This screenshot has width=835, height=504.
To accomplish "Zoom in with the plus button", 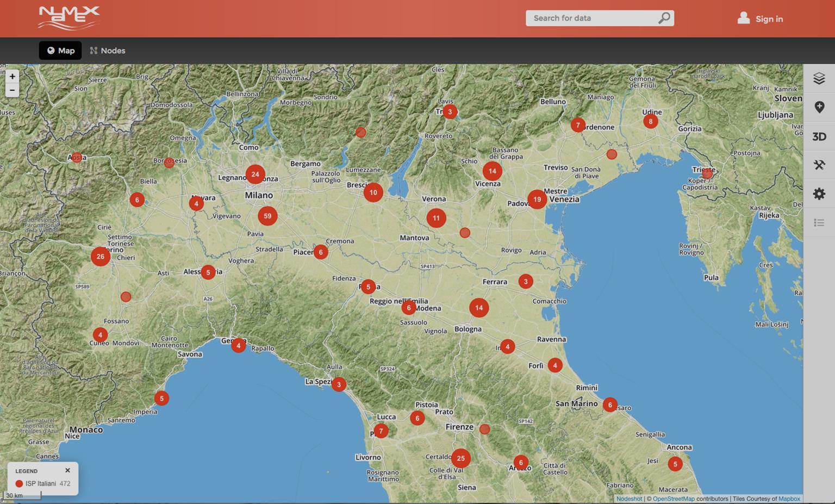I will tap(12, 77).
